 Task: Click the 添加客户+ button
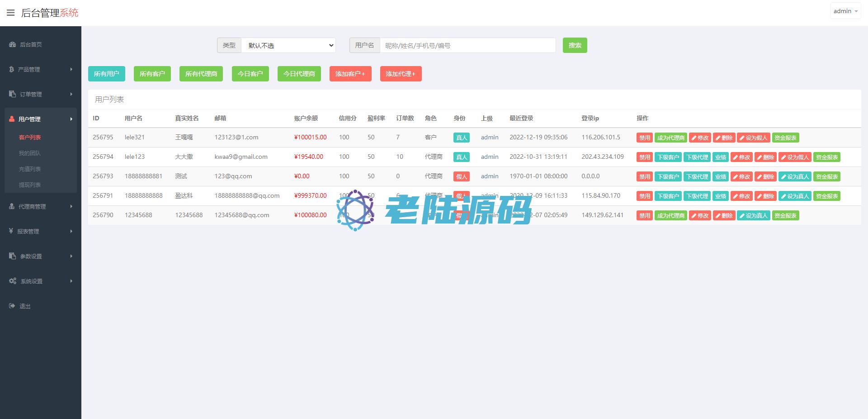tap(350, 74)
